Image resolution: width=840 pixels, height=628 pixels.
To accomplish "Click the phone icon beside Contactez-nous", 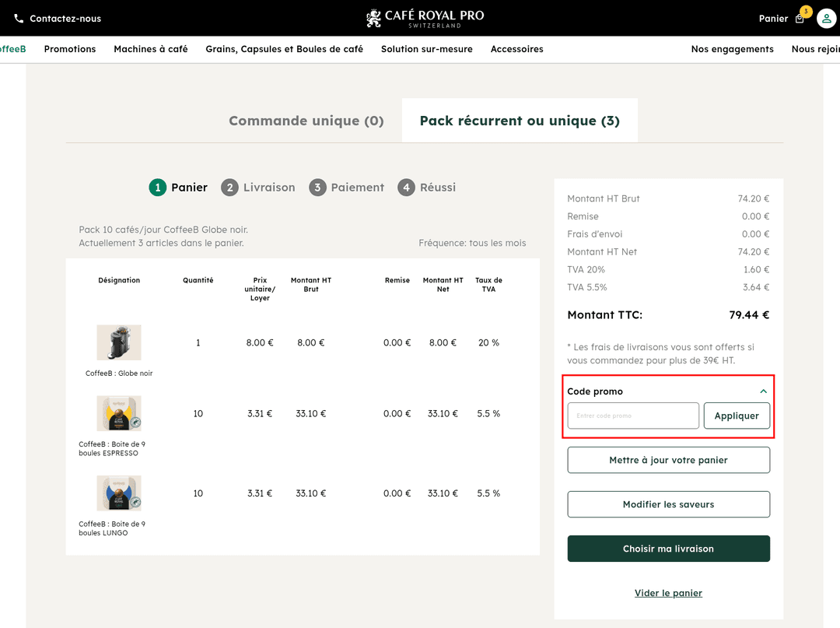I will point(19,18).
